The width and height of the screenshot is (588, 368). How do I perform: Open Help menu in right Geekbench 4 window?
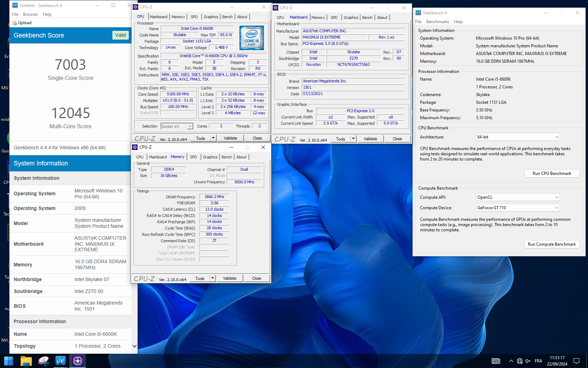click(x=458, y=22)
